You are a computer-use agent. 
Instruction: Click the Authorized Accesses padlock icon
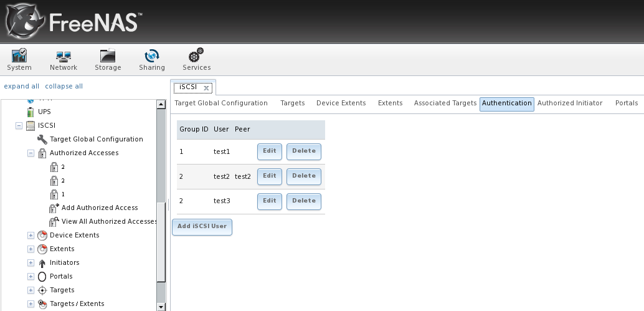(x=42, y=153)
